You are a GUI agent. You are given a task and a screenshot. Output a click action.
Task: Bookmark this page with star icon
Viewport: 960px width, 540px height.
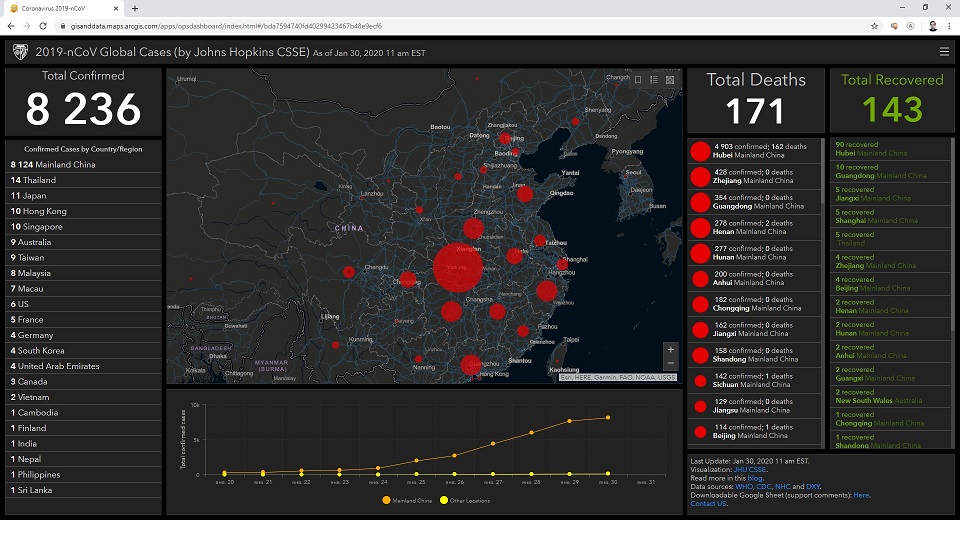[874, 25]
